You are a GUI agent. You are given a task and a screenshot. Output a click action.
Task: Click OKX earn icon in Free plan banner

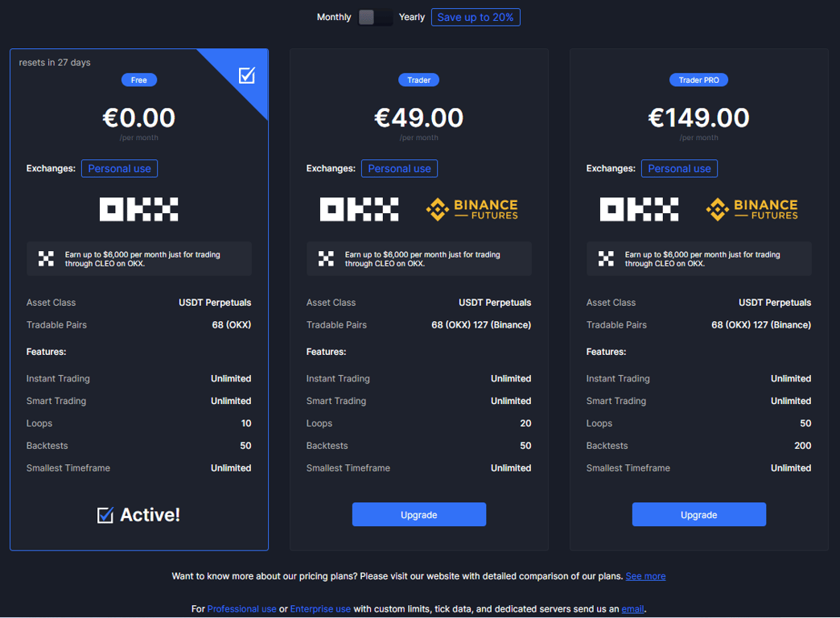(x=46, y=259)
